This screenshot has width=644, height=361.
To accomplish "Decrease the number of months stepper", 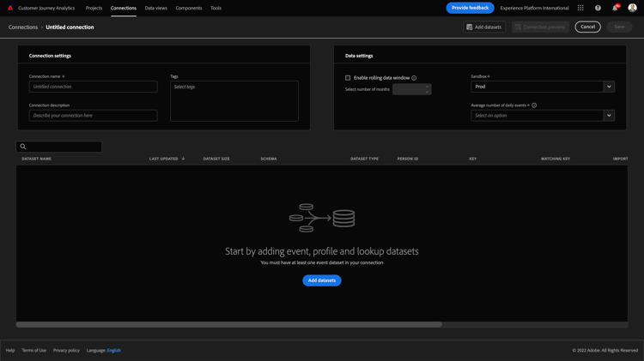I will (x=427, y=92).
